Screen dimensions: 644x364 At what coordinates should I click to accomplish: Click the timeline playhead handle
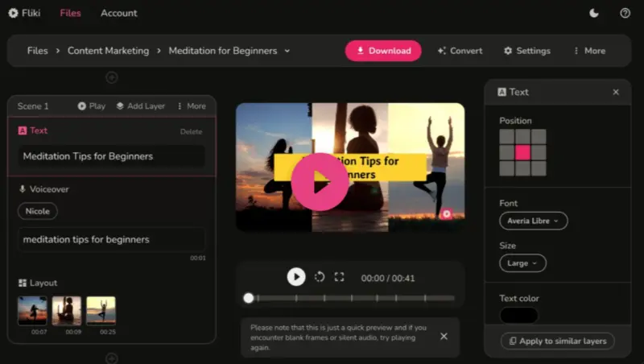coord(249,298)
